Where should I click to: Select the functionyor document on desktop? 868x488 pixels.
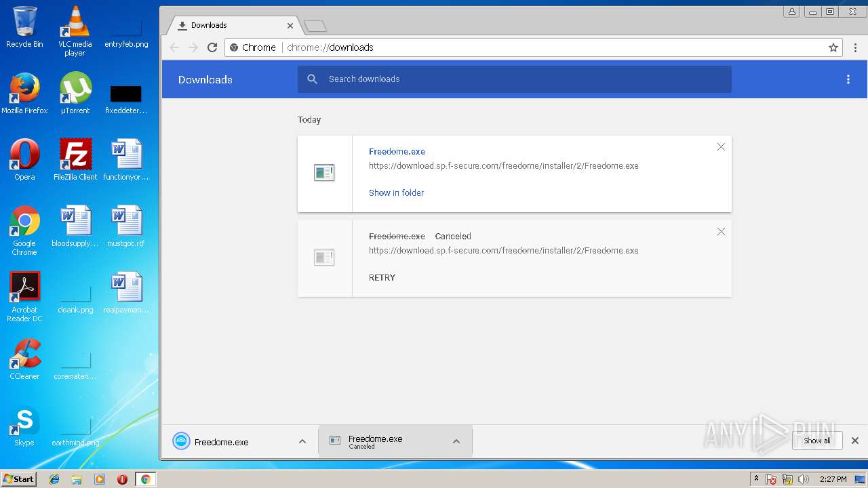(126, 159)
